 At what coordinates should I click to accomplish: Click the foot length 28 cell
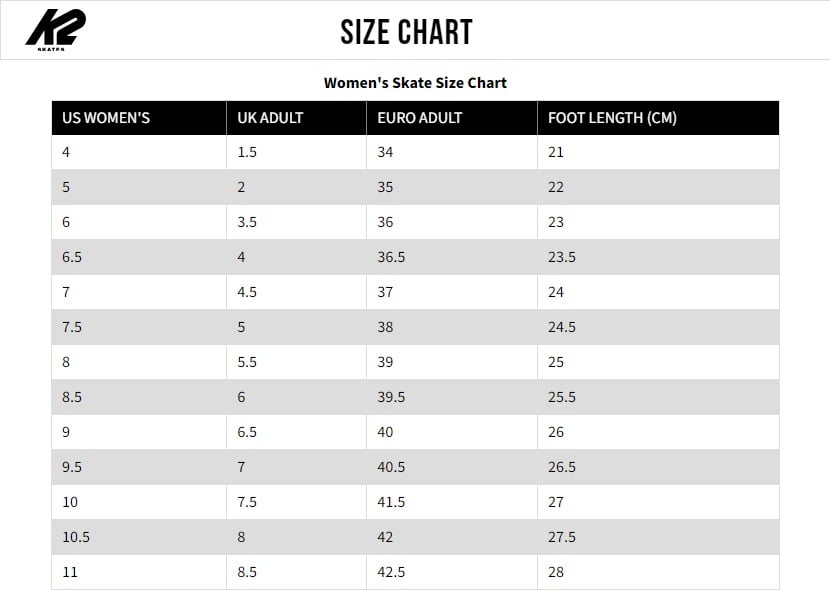(556, 572)
